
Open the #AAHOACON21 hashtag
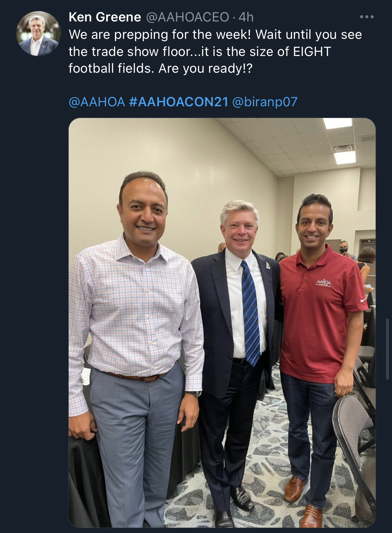pos(179,102)
